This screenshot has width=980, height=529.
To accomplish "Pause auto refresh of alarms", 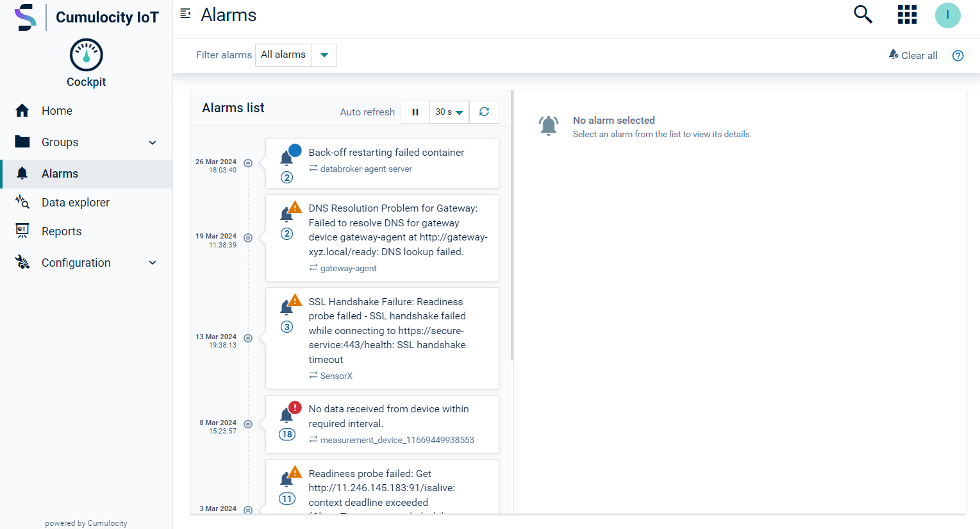I will 415,112.
